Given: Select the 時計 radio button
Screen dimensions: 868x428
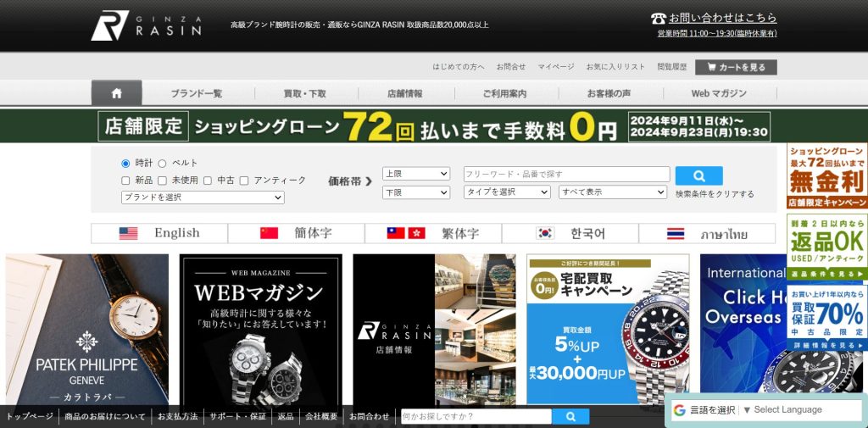Looking at the screenshot, I should (x=125, y=164).
